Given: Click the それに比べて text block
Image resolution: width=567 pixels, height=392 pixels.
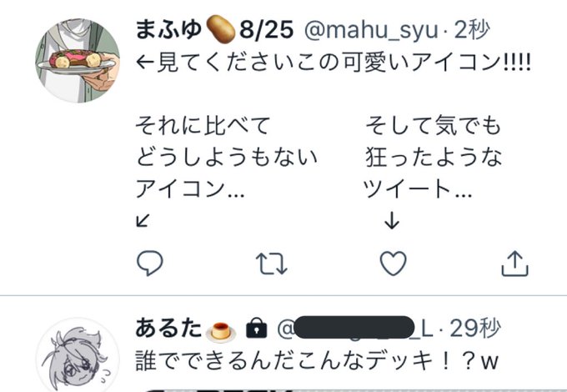Looking at the screenshot, I should [226, 157].
